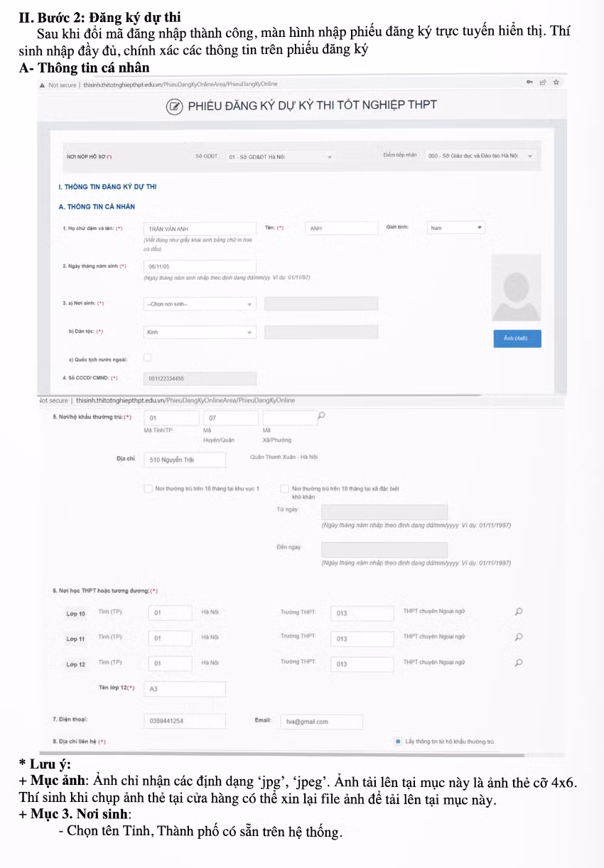Click the Lớp 12 school search icon
Screen dimensions: 604x868
519,663
